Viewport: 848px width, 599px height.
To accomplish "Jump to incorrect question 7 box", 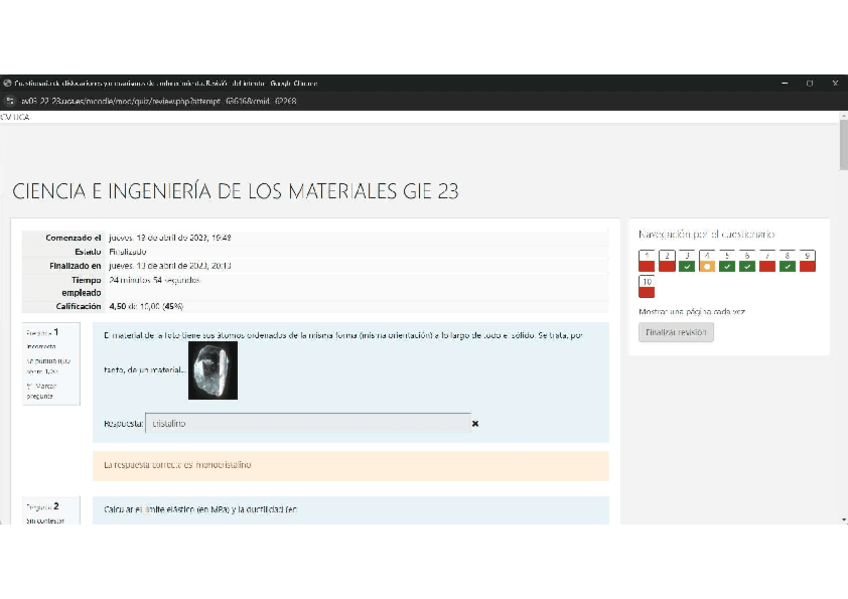I will (767, 261).
